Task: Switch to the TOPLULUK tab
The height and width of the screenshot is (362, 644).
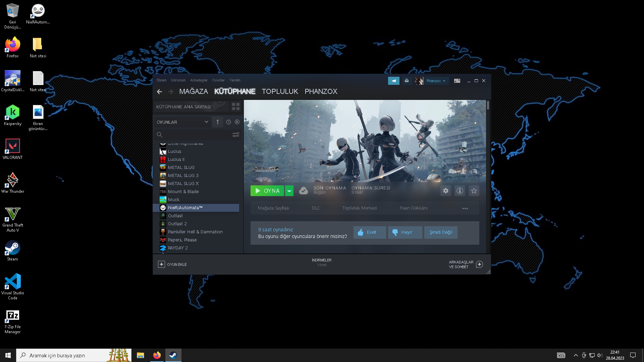Action: tap(280, 91)
